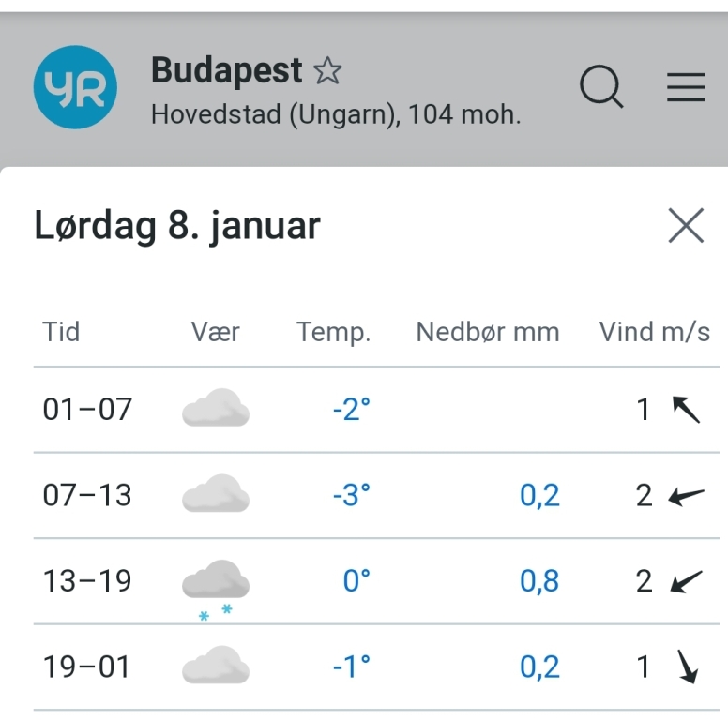728x720 pixels.
Task: Click the 0,8 precipitation value
Action: click(539, 581)
